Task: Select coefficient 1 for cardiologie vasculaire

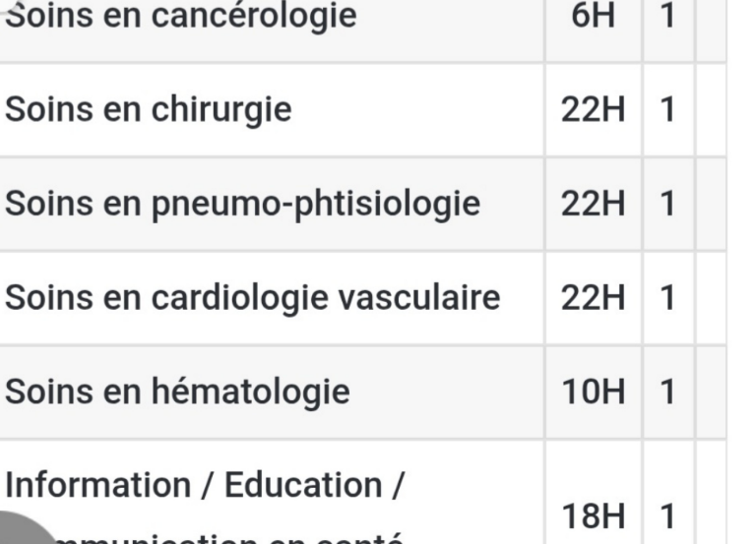Action: 667,298
